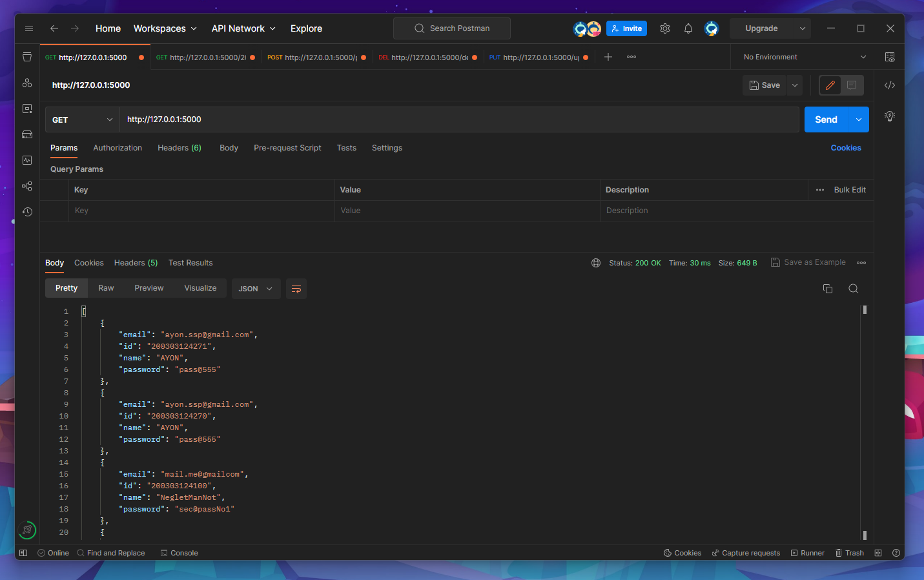Open Console from the status bar
924x580 pixels.
179,553
